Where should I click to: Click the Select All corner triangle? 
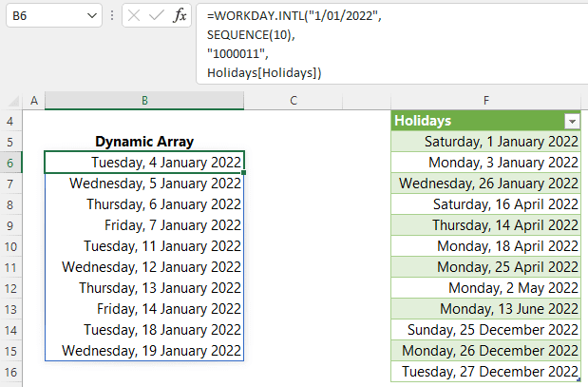(x=14, y=101)
